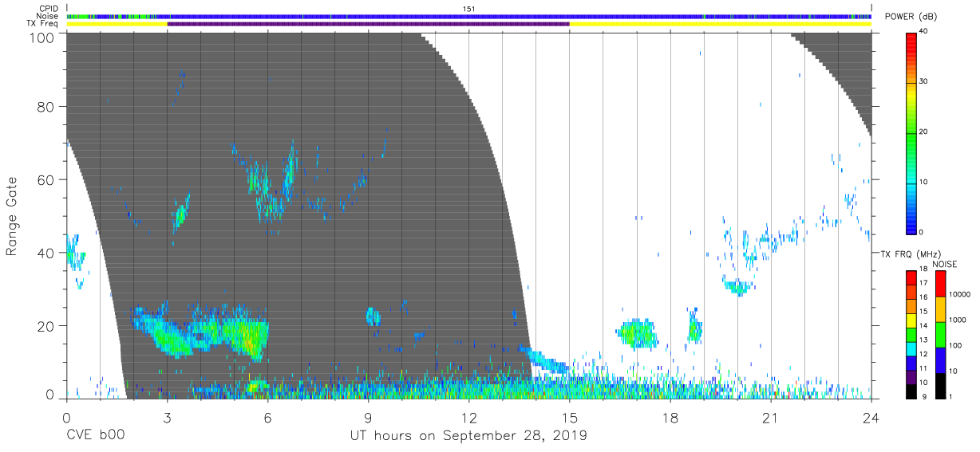980x452 pixels.
Task: Click the echo patch near 19 UT, gate 20
Action: [x=694, y=327]
